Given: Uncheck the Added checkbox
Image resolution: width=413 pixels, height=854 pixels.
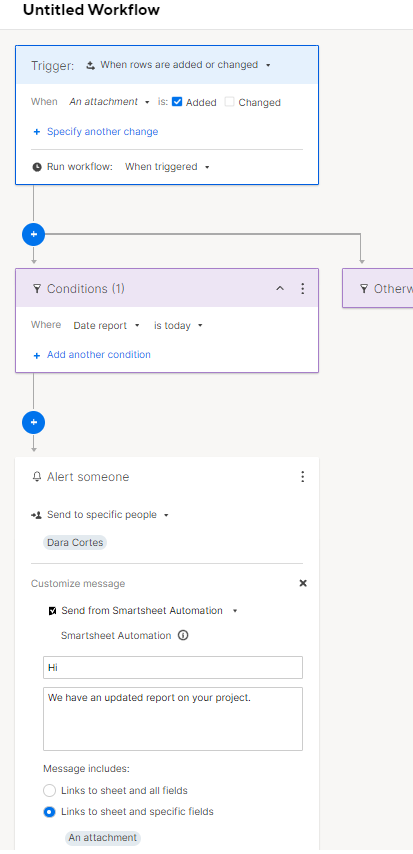Looking at the screenshot, I should coord(177,102).
